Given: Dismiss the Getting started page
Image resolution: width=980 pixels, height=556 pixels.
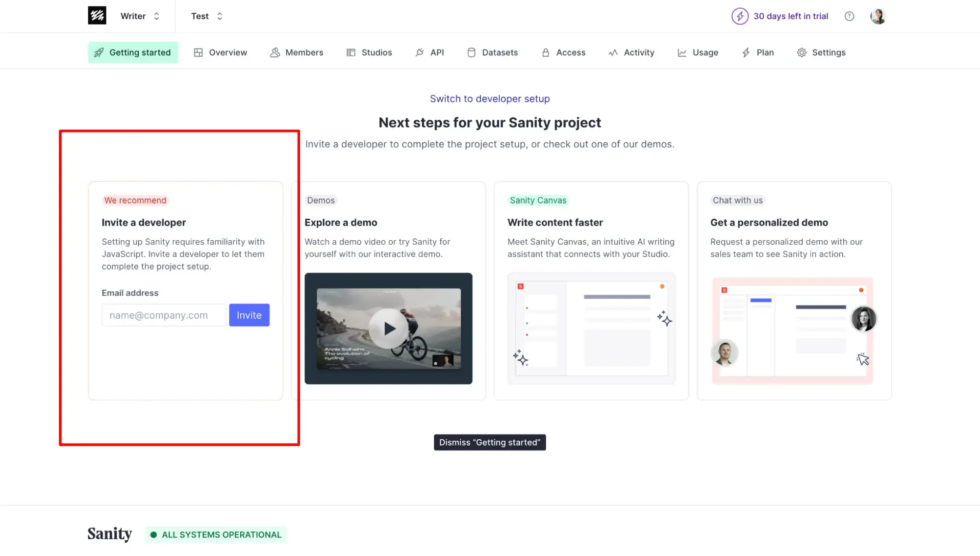Looking at the screenshot, I should [489, 442].
